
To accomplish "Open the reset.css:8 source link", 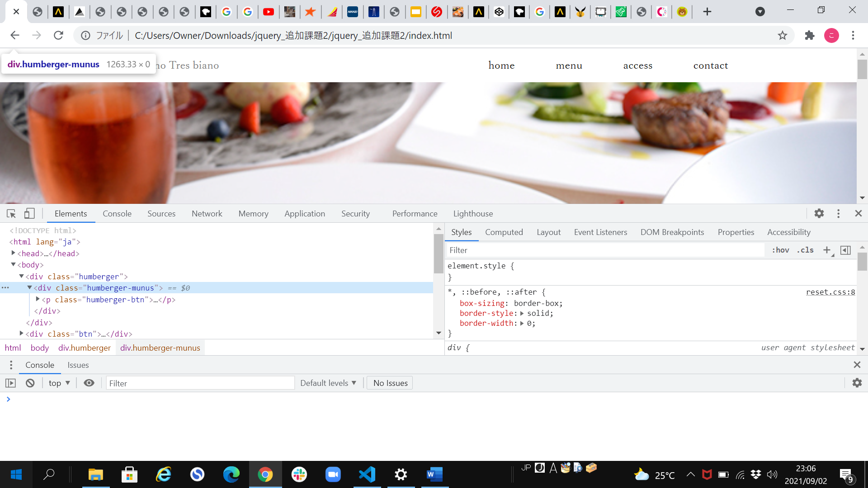I will click(x=830, y=292).
